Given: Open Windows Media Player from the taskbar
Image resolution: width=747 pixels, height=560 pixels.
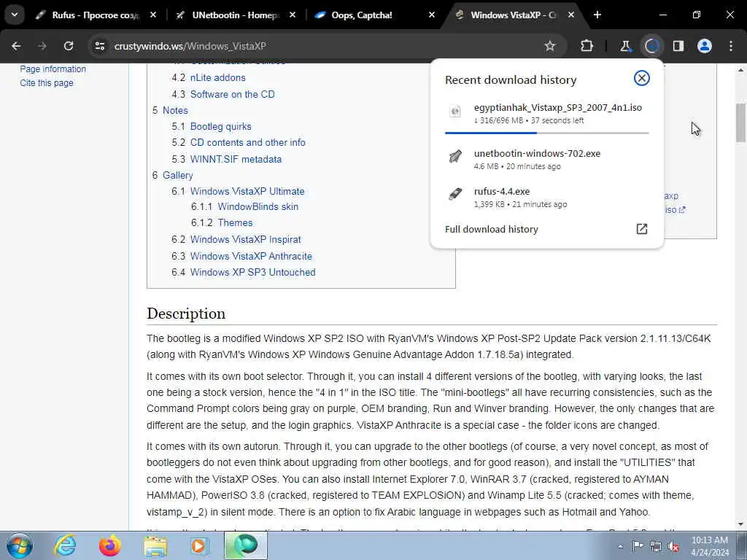Looking at the screenshot, I should coord(200,545).
